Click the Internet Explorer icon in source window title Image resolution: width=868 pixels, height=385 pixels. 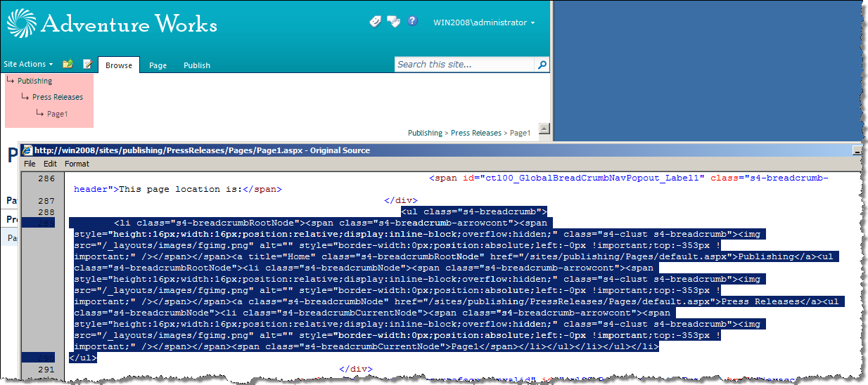pos(27,150)
